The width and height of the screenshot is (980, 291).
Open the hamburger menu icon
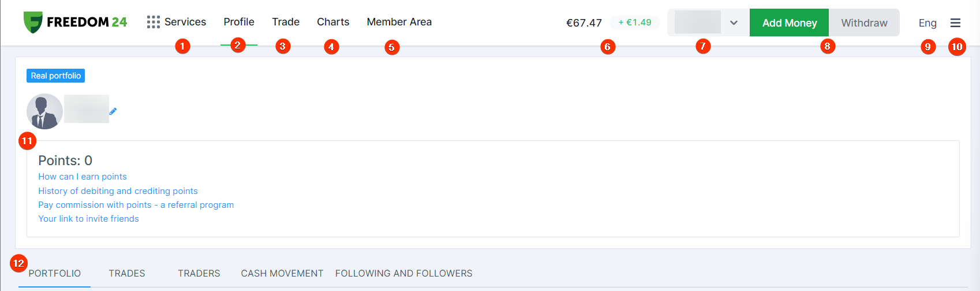[x=955, y=23]
